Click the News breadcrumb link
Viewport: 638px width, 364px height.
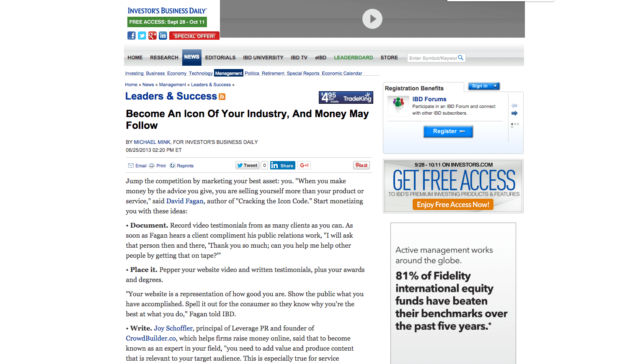click(x=148, y=85)
